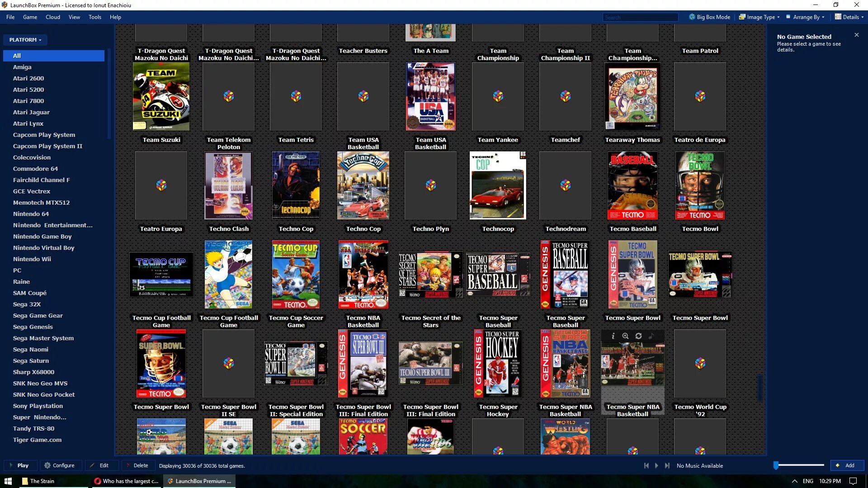Image resolution: width=868 pixels, height=488 pixels.
Task: Click music note icon on hovered game tile
Action: pos(651,336)
